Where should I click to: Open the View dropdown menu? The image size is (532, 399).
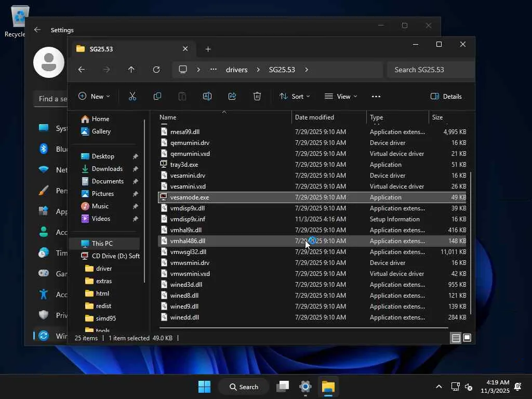pyautogui.click(x=341, y=96)
